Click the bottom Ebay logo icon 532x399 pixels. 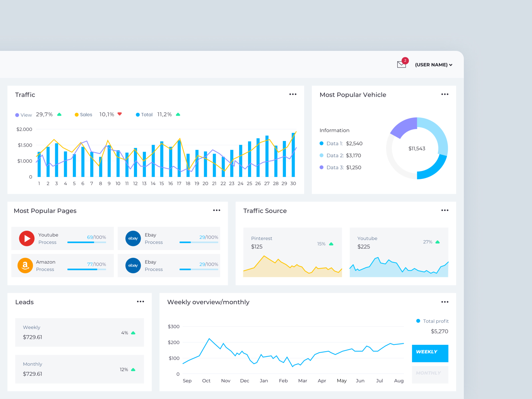click(x=133, y=265)
